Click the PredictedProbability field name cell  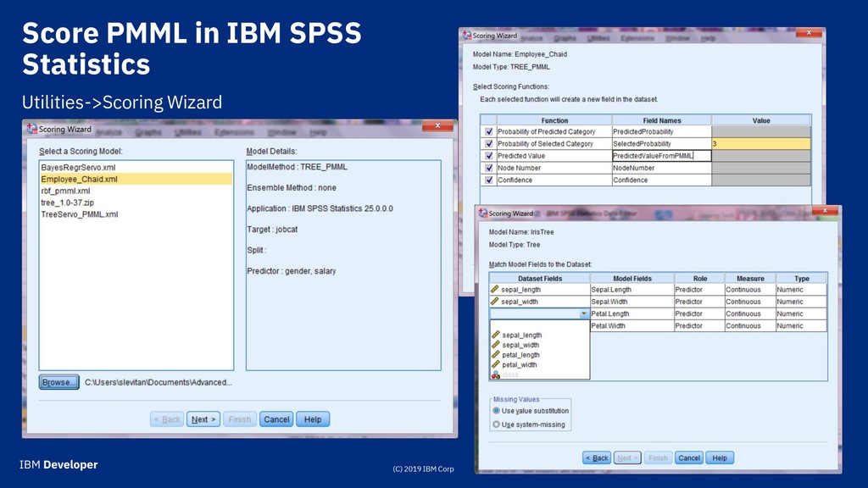[661, 131]
